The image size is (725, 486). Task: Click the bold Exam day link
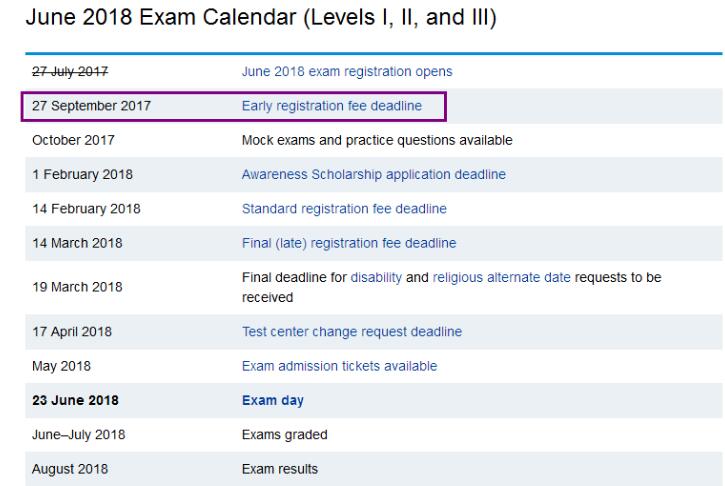[x=272, y=400]
